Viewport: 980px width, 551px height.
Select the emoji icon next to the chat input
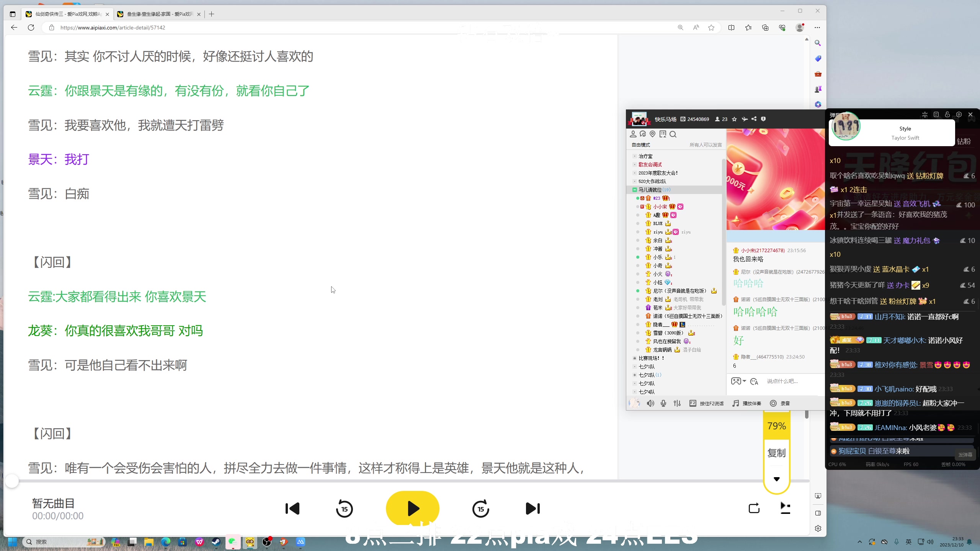(x=754, y=381)
